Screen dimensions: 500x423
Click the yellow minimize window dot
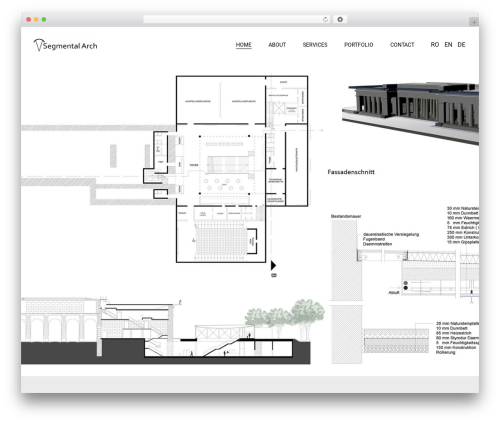click(36, 19)
